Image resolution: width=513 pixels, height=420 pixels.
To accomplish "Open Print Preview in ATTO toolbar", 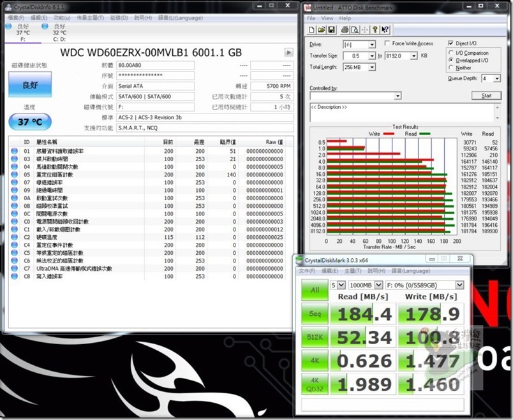I will pyautogui.click(x=354, y=30).
